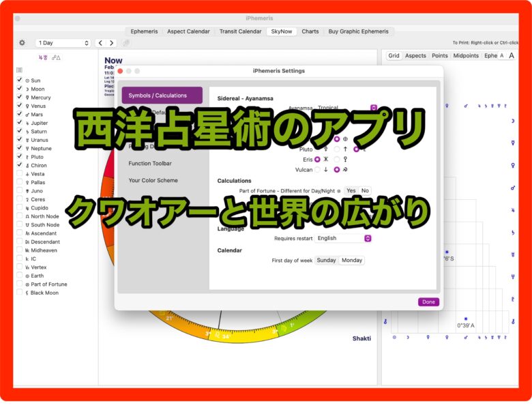Open the 1 Day interval dropdown
Image resolution: width=532 pixels, height=410 pixels.
click(63, 43)
